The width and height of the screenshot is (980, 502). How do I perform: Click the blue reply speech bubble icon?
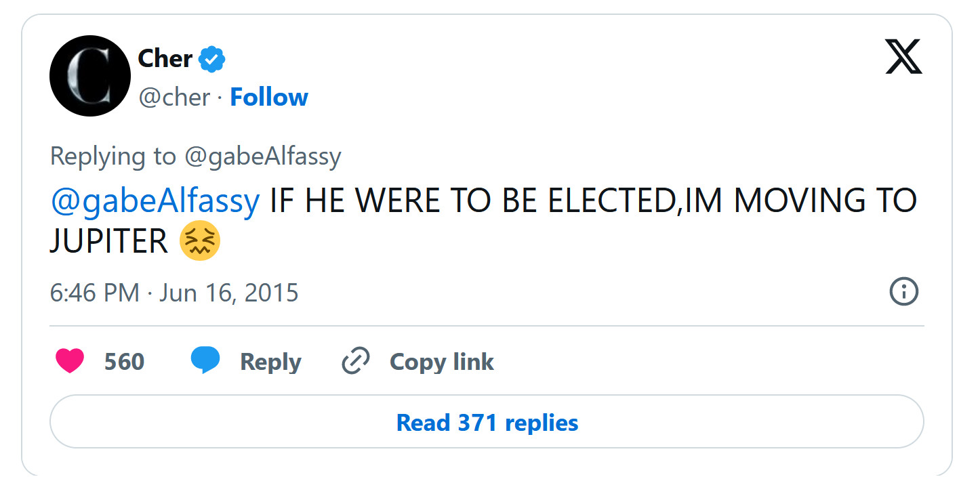pos(205,360)
